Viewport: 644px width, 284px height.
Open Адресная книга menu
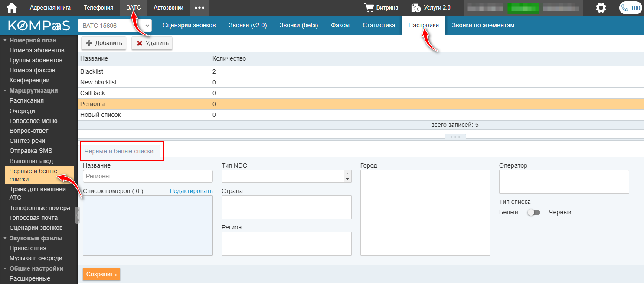(x=49, y=8)
